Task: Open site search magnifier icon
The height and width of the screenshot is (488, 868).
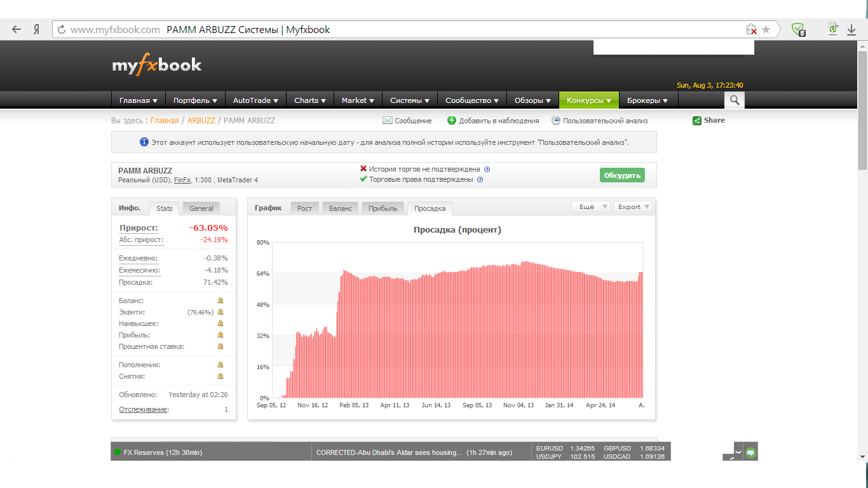Action: [x=735, y=100]
